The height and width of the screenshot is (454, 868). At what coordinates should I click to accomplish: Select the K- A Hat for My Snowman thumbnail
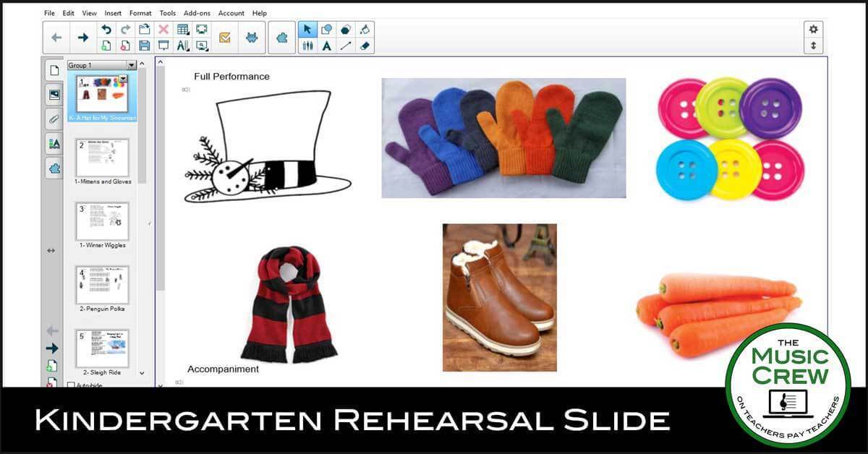click(x=102, y=96)
